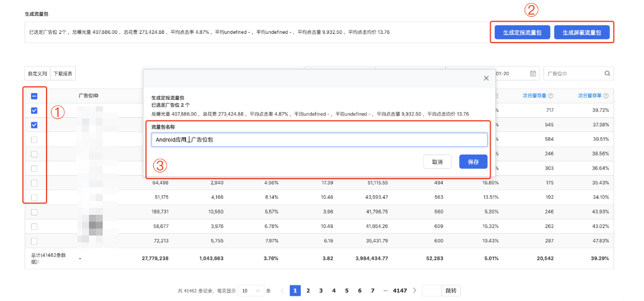Click the search magnifier in 广告位ID box

click(x=607, y=74)
